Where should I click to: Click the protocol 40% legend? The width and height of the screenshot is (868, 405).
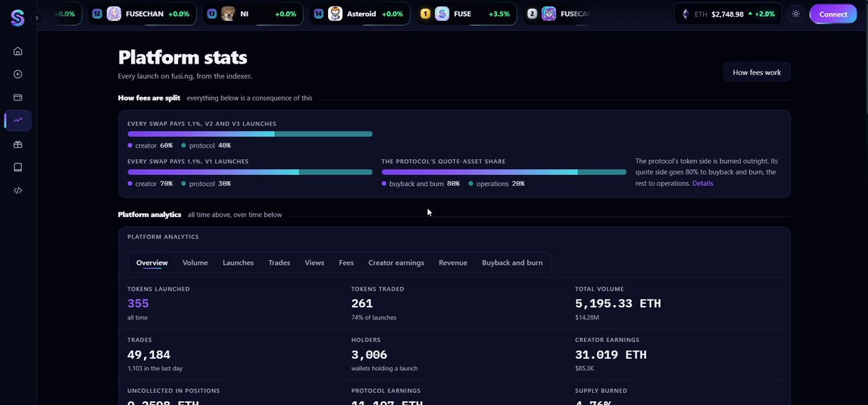point(206,145)
